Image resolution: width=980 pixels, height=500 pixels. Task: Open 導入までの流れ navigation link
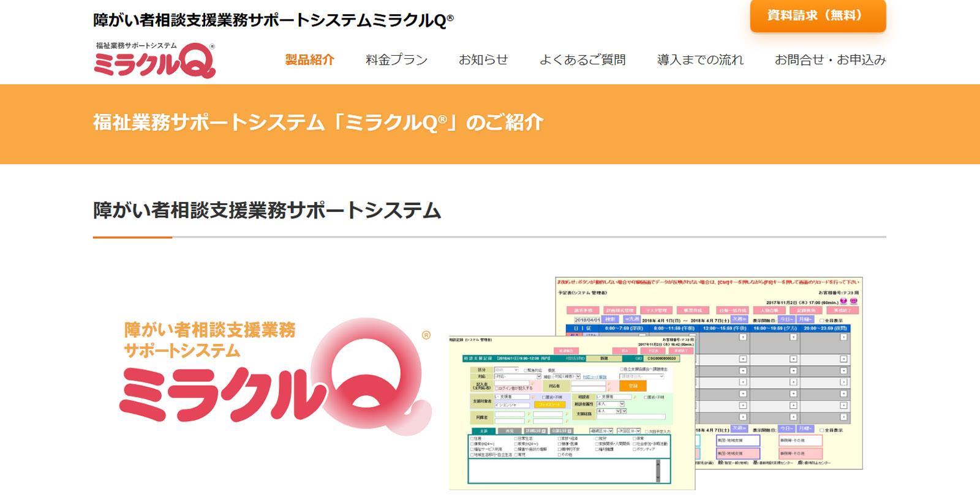click(x=700, y=60)
